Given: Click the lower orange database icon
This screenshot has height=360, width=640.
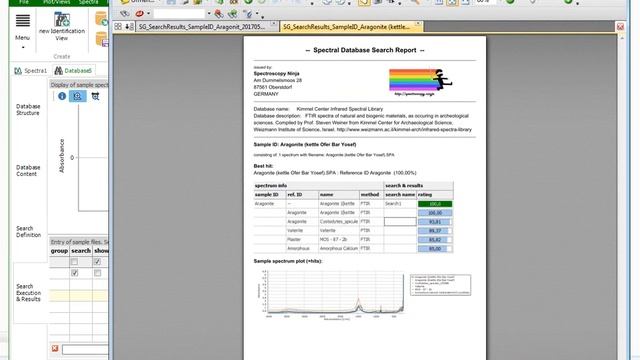Looking at the screenshot, I should tap(102, 40).
